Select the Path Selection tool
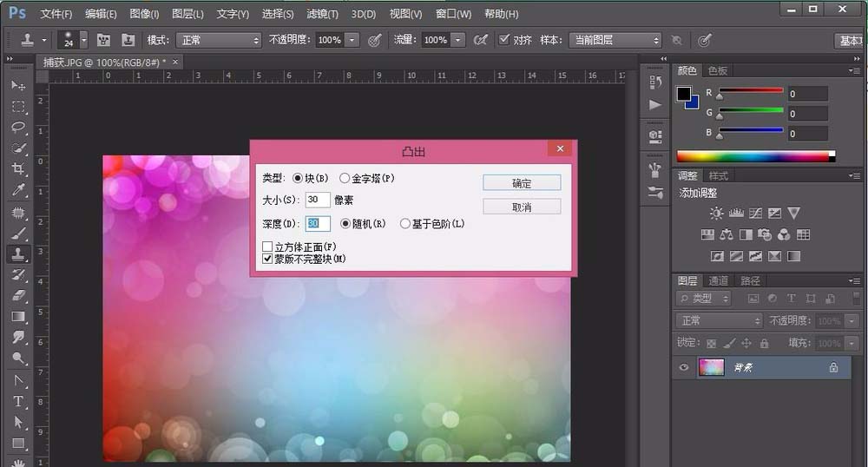The image size is (868, 467). pyautogui.click(x=17, y=422)
